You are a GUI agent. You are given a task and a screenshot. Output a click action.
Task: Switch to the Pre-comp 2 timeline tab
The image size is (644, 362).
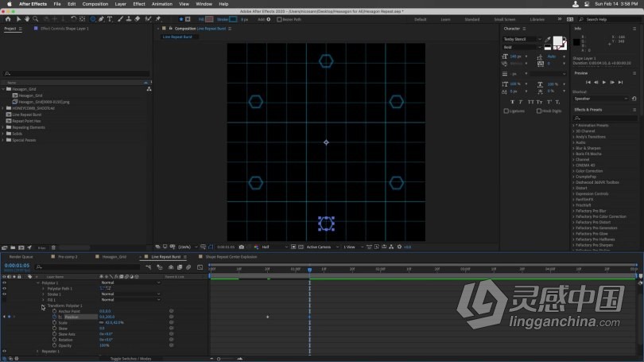pyautogui.click(x=68, y=257)
